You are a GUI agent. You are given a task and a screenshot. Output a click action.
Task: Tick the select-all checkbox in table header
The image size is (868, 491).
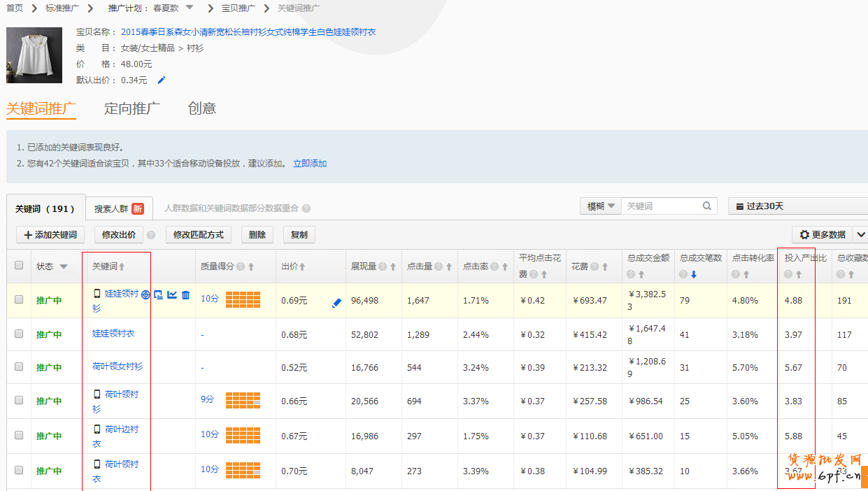coord(19,266)
